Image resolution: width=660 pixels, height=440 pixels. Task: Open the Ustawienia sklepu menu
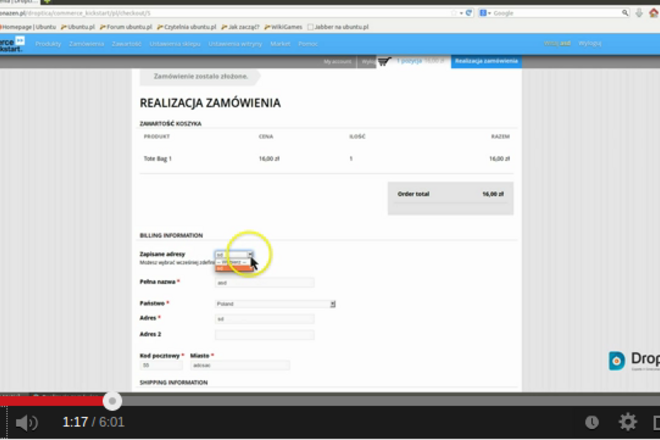tap(175, 44)
